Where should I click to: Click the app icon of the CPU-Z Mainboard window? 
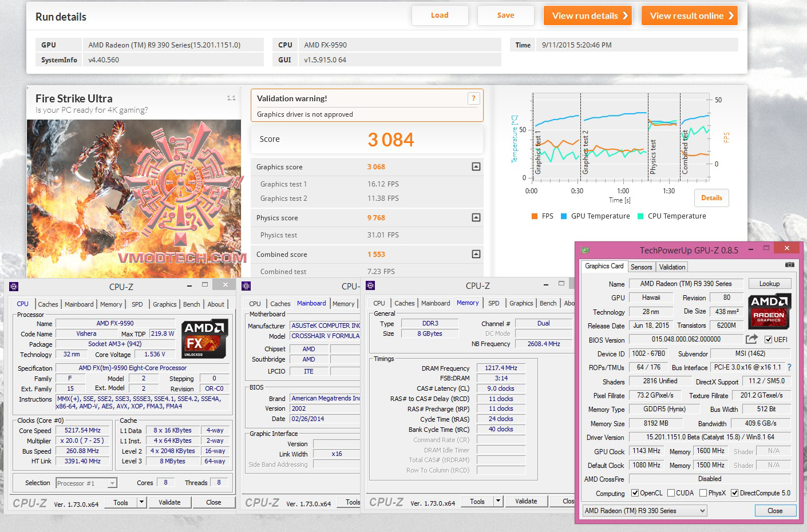pos(247,286)
